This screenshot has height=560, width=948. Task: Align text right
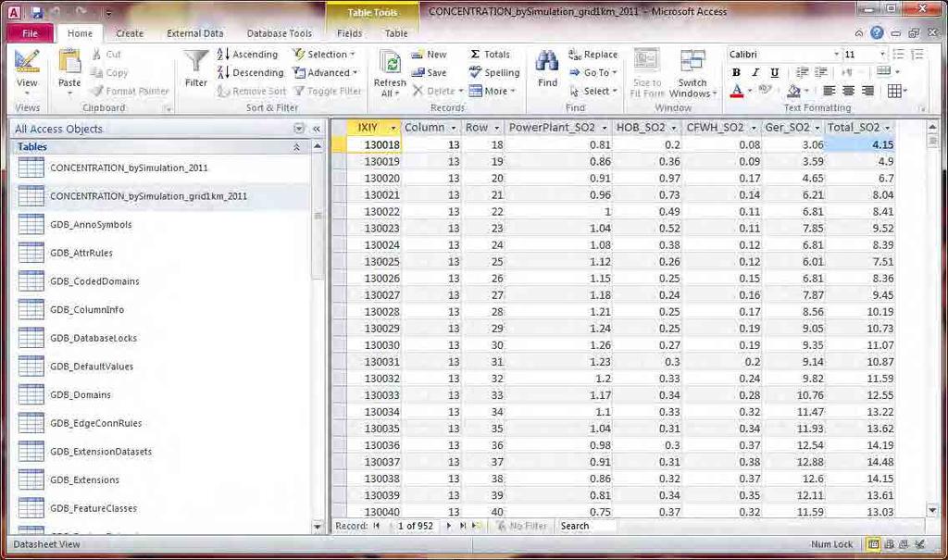[x=867, y=91]
